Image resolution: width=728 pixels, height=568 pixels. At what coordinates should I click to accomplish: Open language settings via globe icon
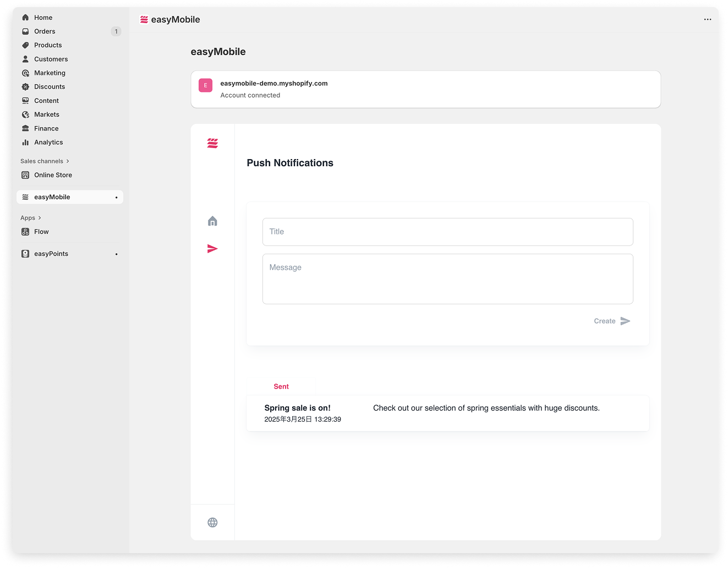click(x=212, y=522)
